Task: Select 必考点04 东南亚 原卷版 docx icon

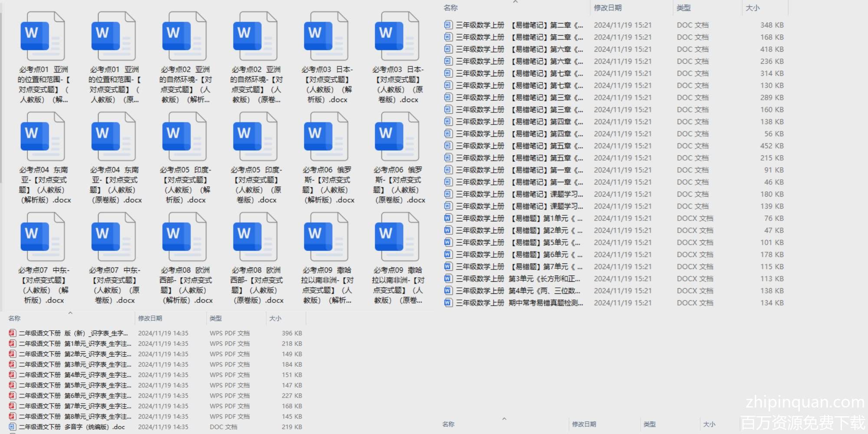Action: point(113,137)
